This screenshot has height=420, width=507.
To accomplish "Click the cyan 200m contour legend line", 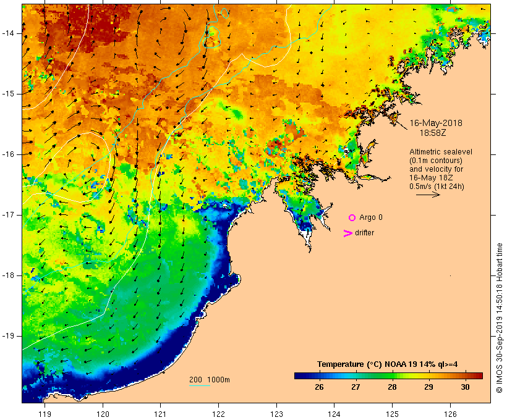I will pos(200,385).
